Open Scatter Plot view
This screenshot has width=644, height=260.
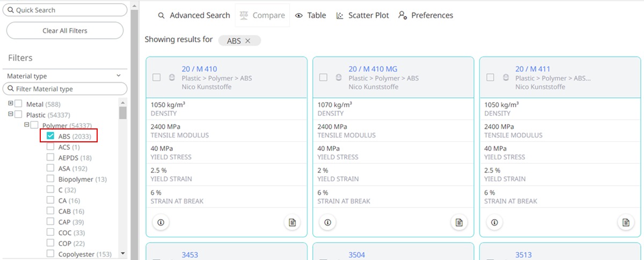[x=362, y=16]
